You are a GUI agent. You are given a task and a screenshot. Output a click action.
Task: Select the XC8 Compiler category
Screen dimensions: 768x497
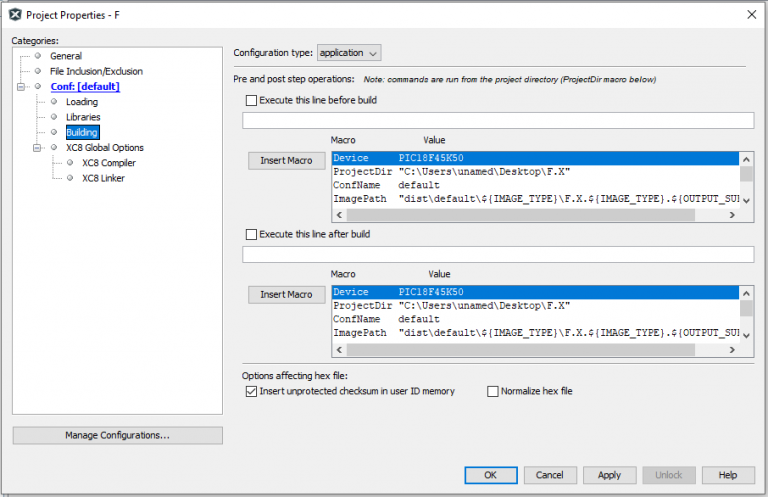pos(109,163)
